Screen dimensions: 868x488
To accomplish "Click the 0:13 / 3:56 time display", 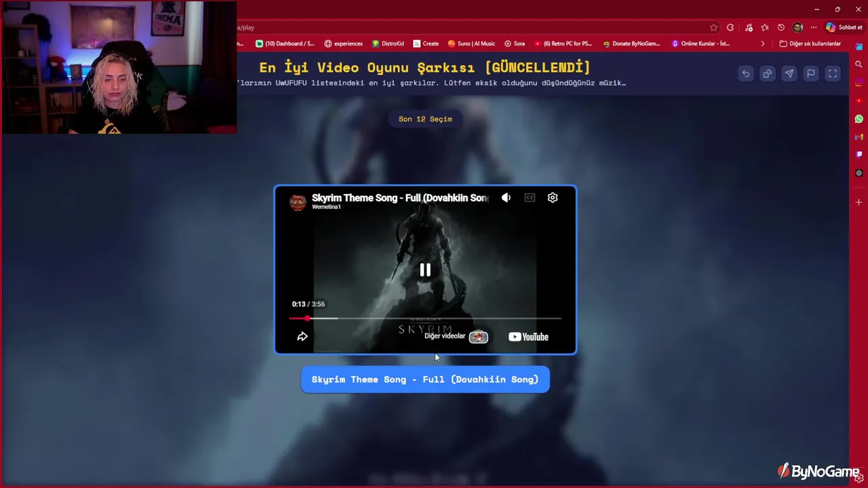I will coord(309,304).
